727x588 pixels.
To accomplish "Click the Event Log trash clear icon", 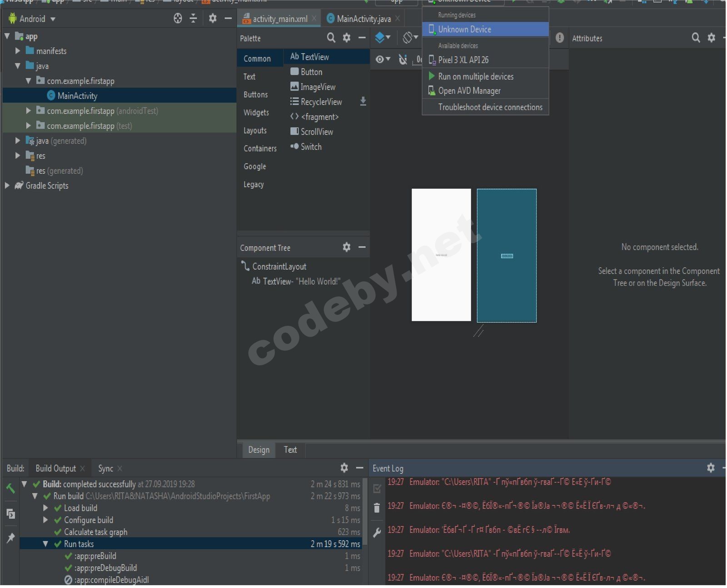I will 377,508.
